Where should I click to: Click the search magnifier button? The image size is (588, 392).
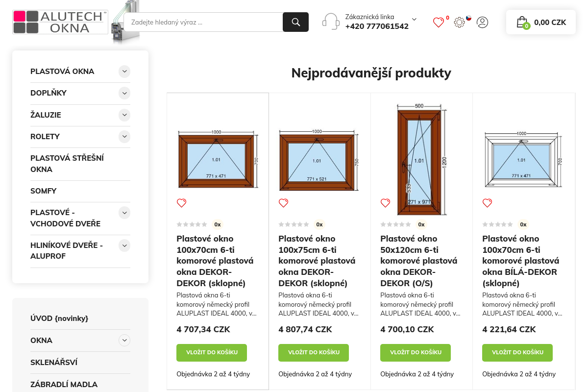pos(295,22)
